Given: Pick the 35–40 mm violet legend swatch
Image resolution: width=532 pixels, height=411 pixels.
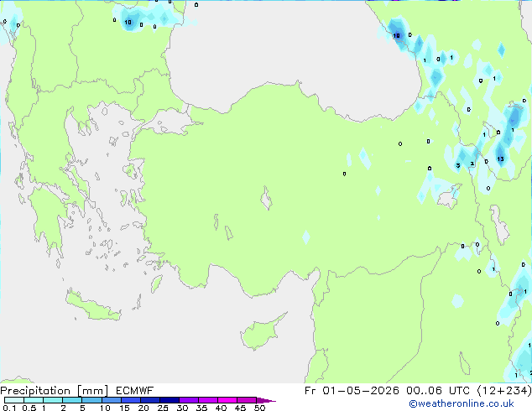Looking at the screenshot, I should [x=207, y=400].
